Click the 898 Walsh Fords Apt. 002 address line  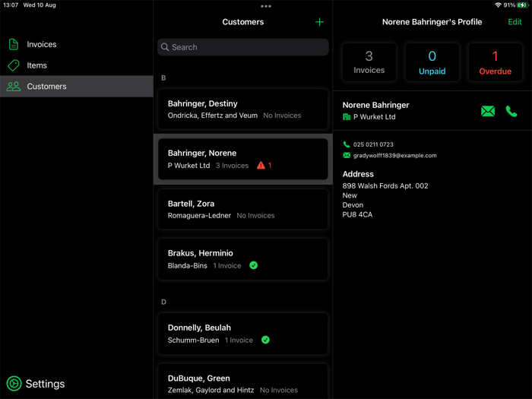pyautogui.click(x=385, y=186)
